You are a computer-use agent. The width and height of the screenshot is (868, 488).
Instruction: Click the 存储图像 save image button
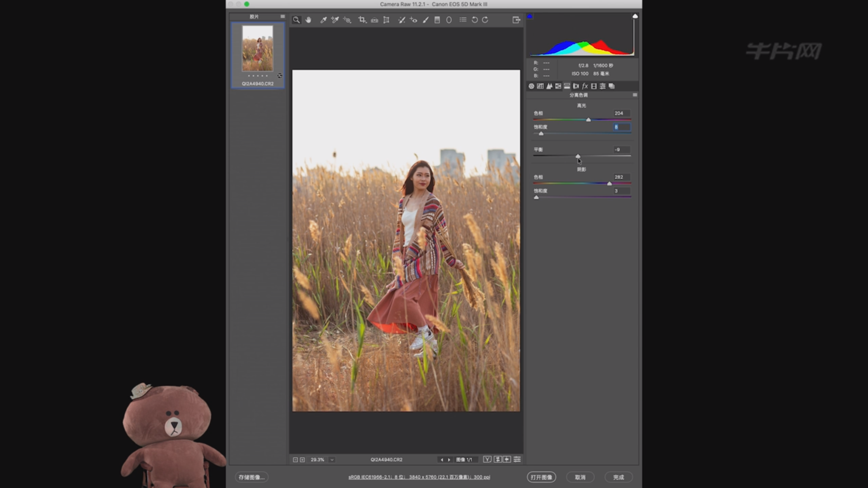(x=251, y=477)
